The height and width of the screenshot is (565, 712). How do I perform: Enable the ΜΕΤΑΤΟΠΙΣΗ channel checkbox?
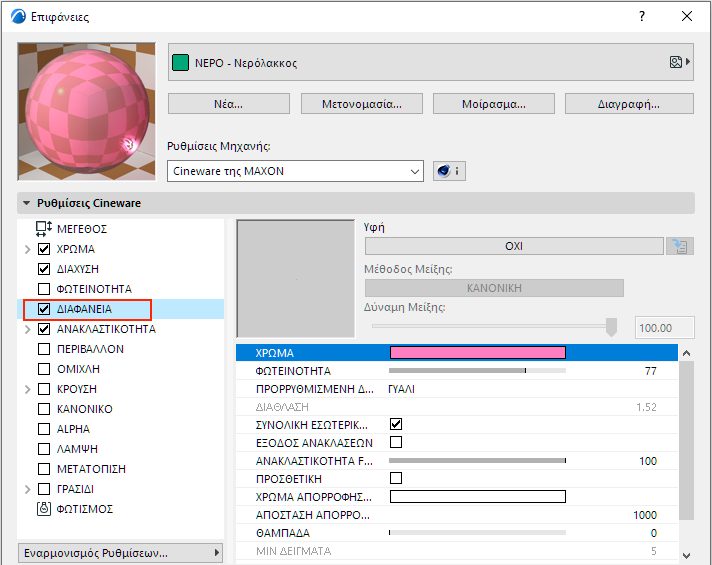[x=44, y=469]
